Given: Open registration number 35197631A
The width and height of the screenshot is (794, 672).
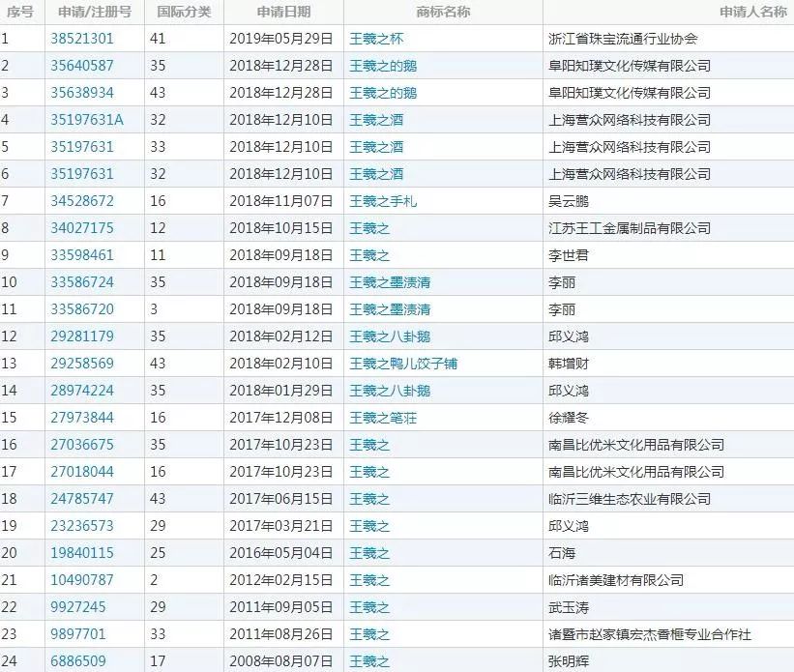Looking at the screenshot, I should [x=87, y=120].
